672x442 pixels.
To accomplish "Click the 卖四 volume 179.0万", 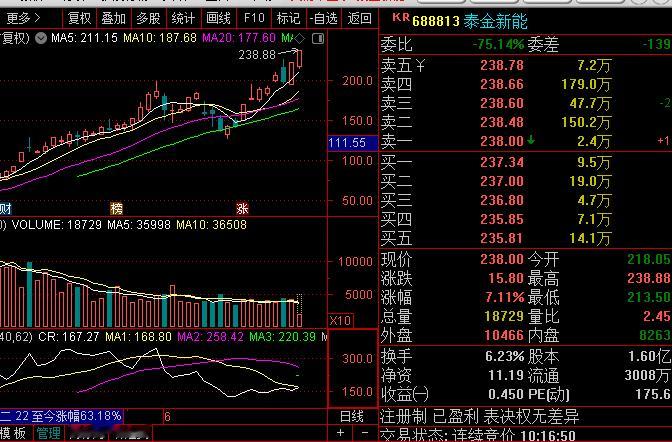I will tap(586, 84).
